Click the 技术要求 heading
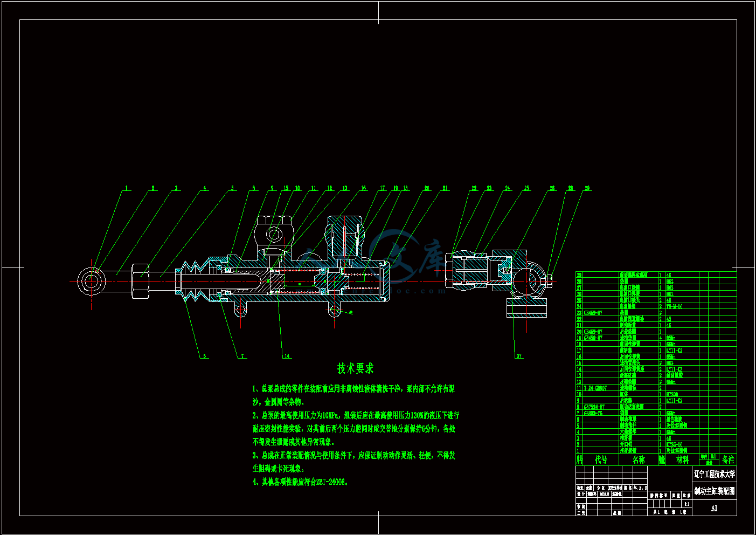This screenshot has height=535, width=756. pyautogui.click(x=356, y=368)
